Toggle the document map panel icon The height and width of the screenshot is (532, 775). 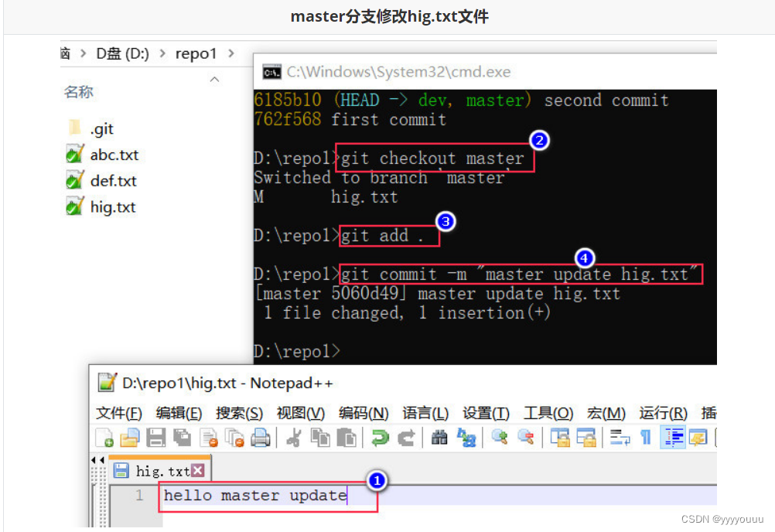(672, 438)
